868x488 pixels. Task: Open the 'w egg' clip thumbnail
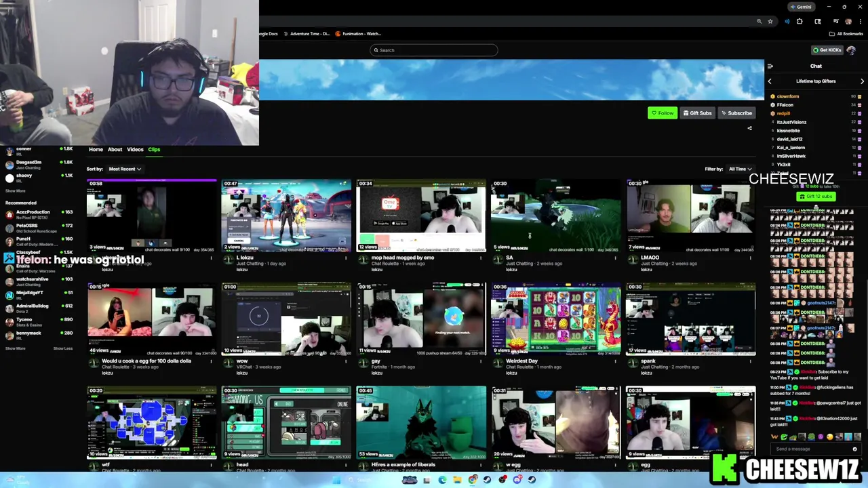click(x=556, y=422)
